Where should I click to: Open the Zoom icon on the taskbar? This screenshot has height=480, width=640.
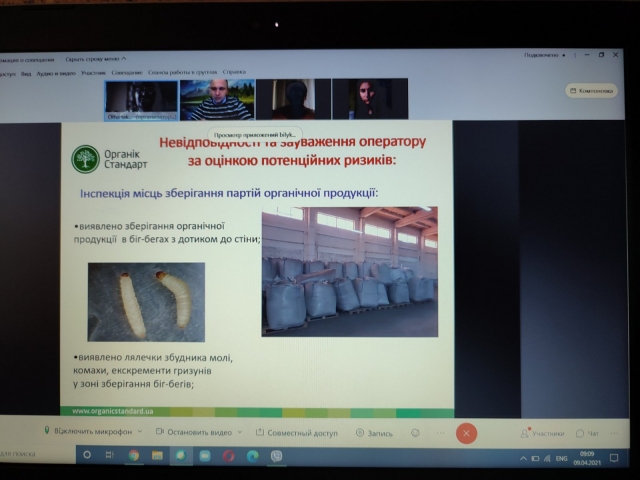[205, 456]
